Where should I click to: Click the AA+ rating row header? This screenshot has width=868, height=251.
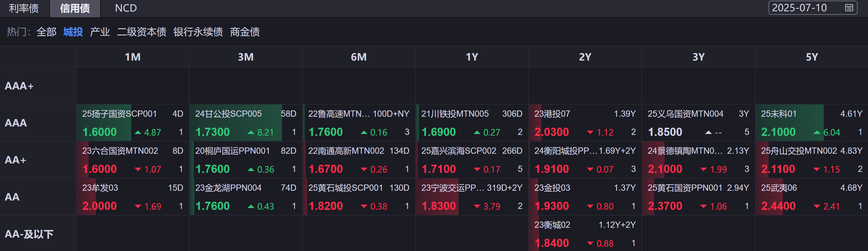pos(15,160)
